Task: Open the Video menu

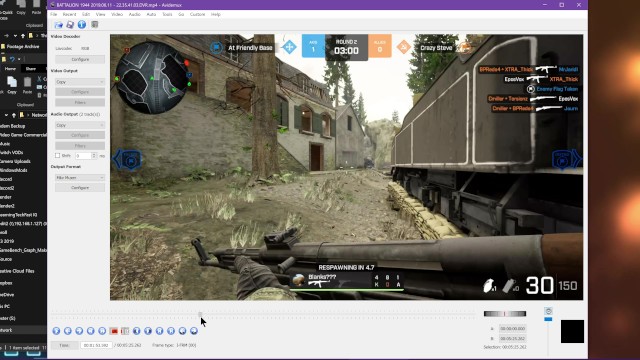Action: pyautogui.click(x=117, y=14)
